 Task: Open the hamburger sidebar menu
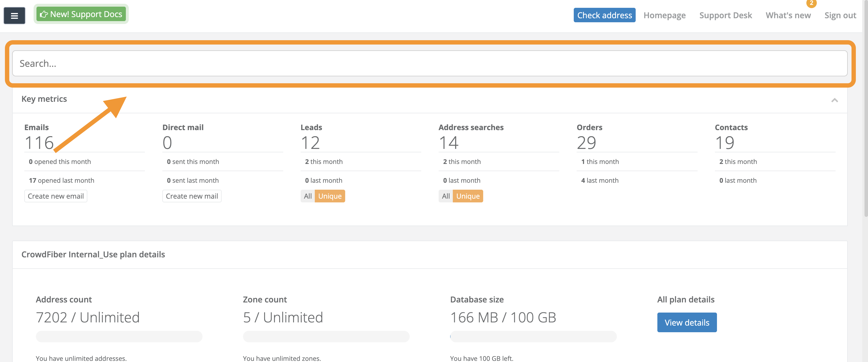[14, 16]
